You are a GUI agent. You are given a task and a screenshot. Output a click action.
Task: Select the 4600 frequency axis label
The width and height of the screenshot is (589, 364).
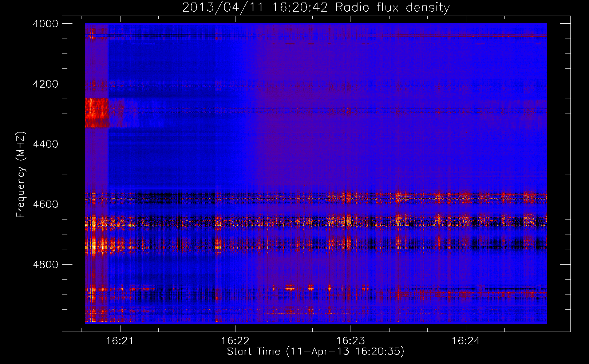click(x=46, y=204)
